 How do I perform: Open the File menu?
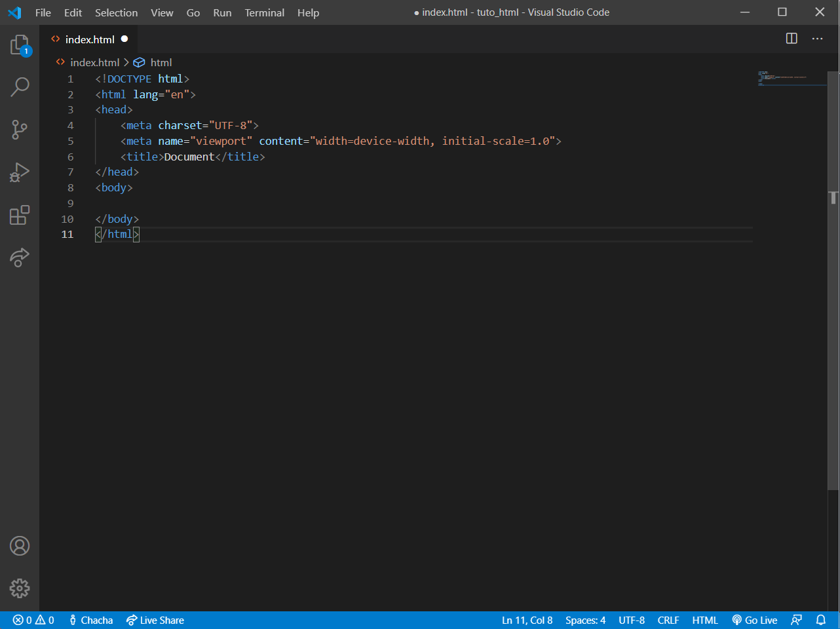(43, 12)
